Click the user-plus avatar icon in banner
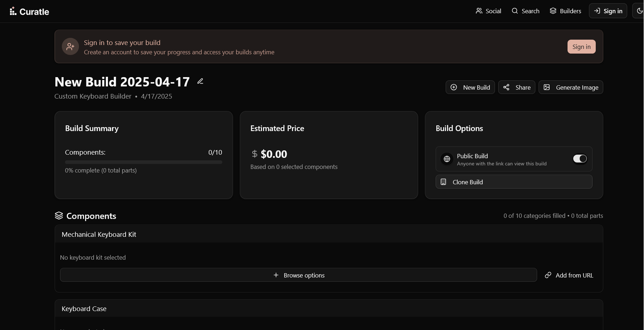The height and width of the screenshot is (330, 644). pos(70,46)
